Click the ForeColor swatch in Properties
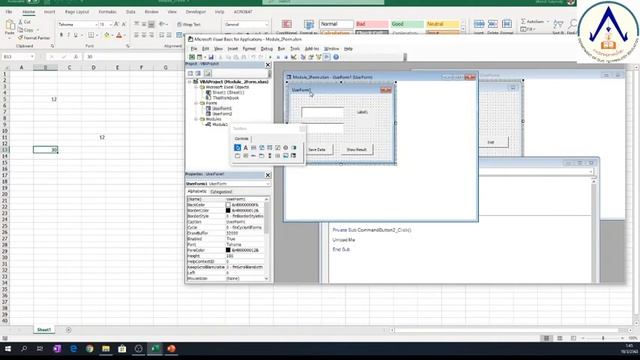Image resolution: width=640 pixels, height=360 pixels. (228, 250)
